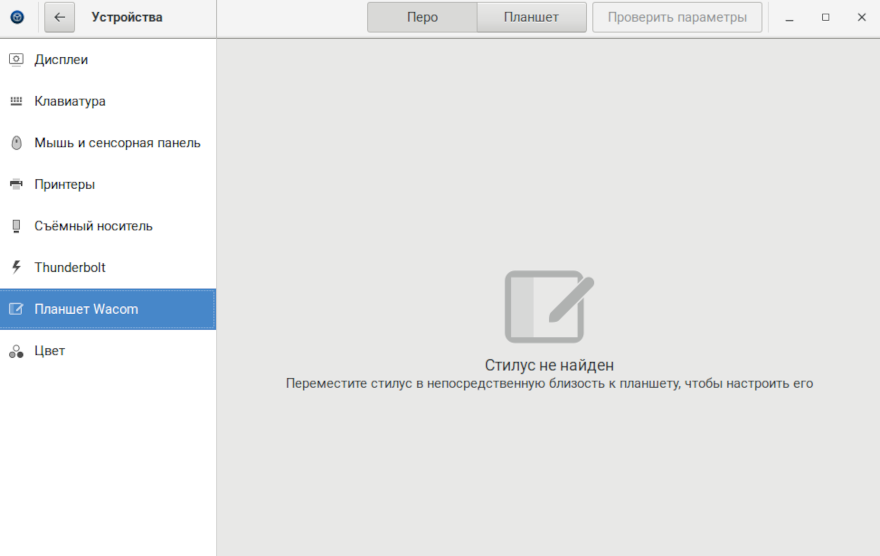
Task: Click the color circles icon beside Цвет
Action: tap(16, 351)
